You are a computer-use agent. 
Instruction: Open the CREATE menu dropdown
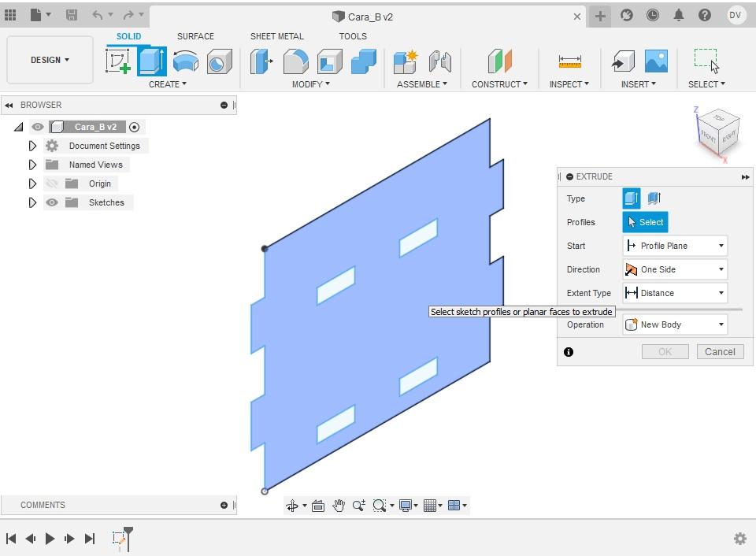click(x=167, y=84)
